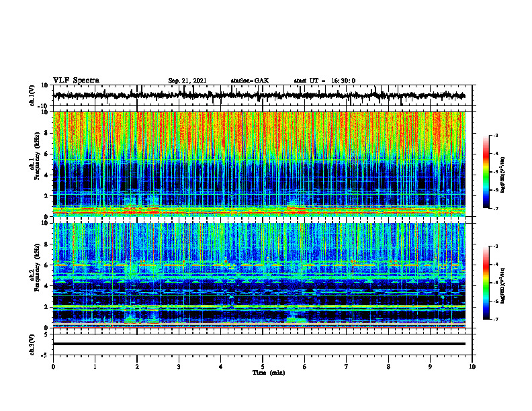The image size is (532, 411).
Task: Click the "Time (min)" x-axis label
Action: 269,373
